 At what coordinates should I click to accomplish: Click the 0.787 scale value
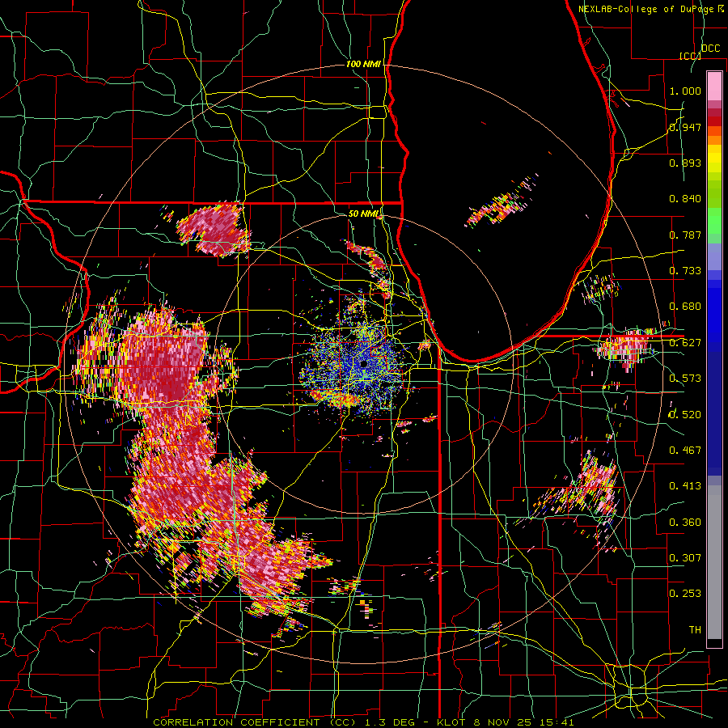tap(685, 235)
